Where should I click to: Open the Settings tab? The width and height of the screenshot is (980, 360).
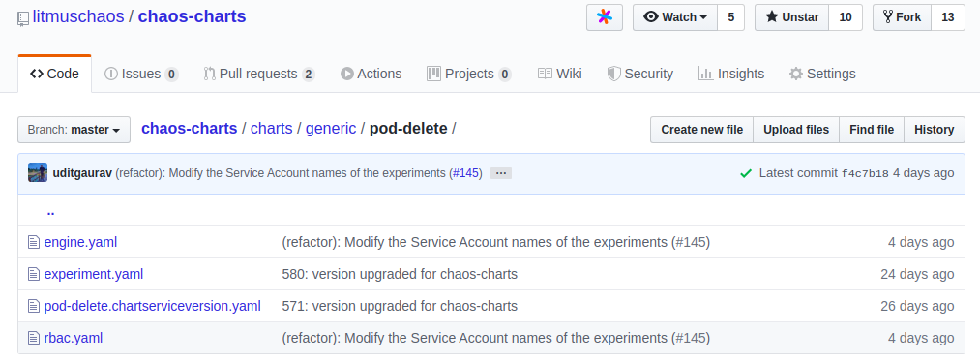click(822, 74)
